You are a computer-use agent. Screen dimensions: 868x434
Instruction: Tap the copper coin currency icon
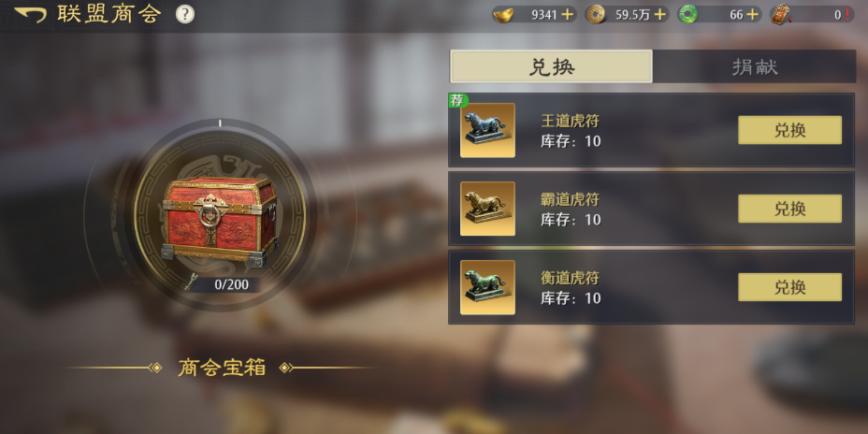(x=596, y=14)
